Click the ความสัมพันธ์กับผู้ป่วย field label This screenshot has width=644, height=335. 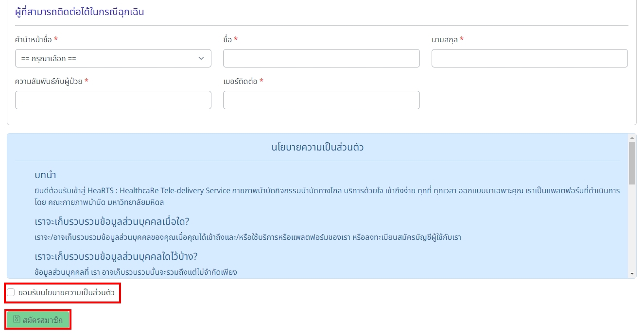tap(49, 81)
